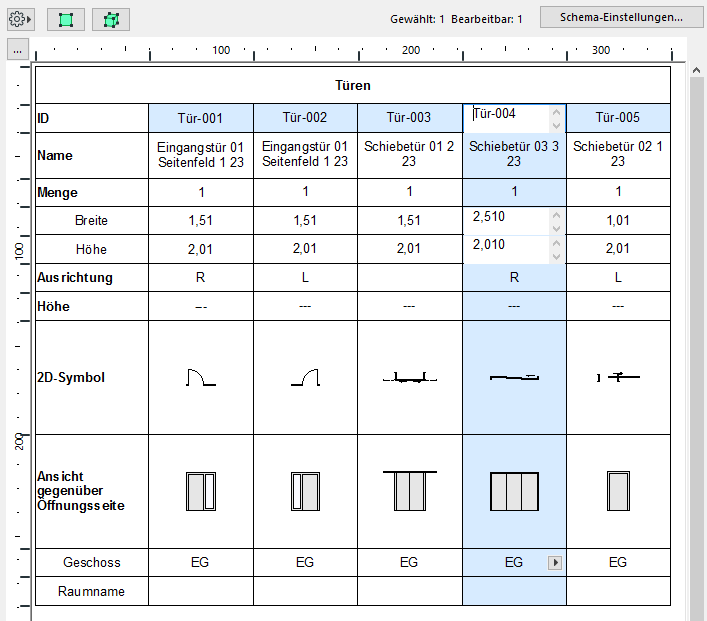This screenshot has width=707, height=621.
Task: Click Tür-003 elevation view thumbnail
Action: [x=409, y=491]
